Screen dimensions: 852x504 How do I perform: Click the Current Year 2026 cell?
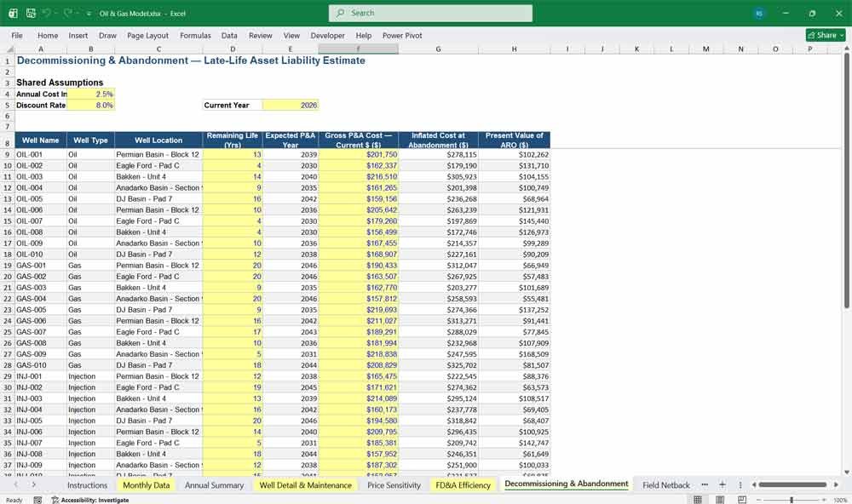291,105
